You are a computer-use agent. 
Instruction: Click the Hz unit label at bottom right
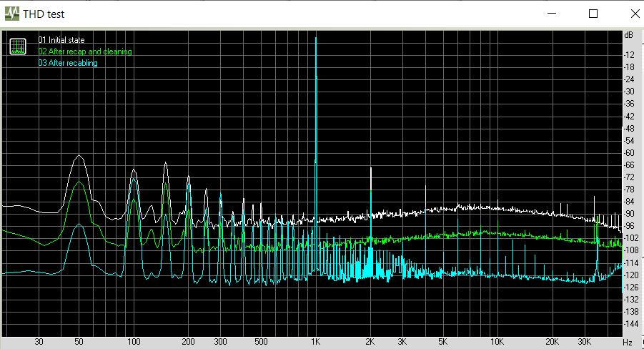coord(627,342)
